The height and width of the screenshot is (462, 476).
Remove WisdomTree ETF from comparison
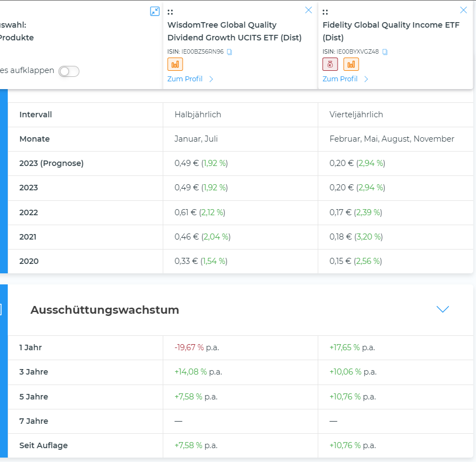309,10
